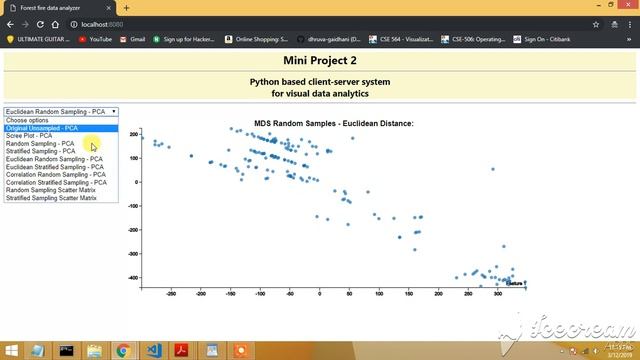
Task: Open Sign On - Citibank bookmark
Action: 542,39
